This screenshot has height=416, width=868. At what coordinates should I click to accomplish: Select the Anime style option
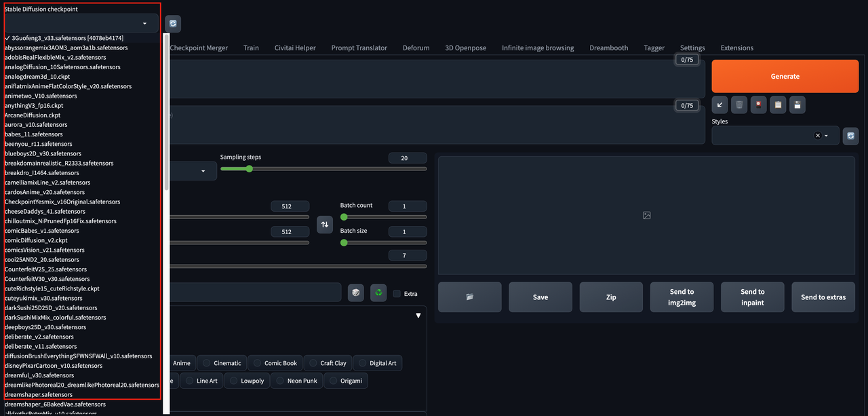pyautogui.click(x=182, y=363)
